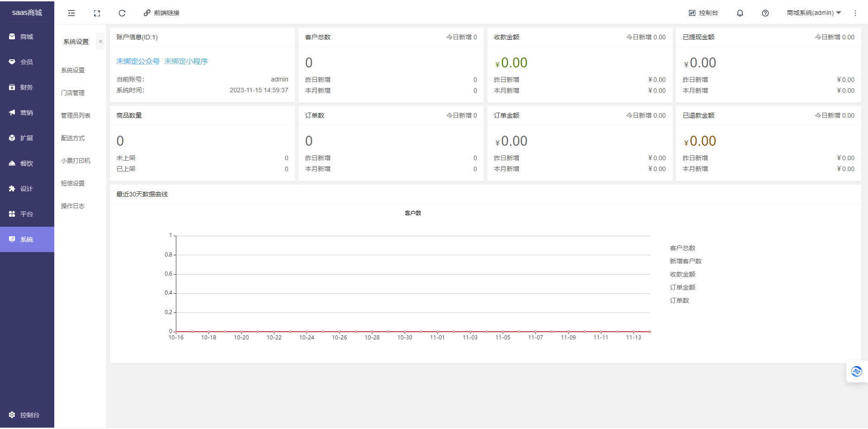Screen dimensions: 868x429
Task: Click the 未绑定小程序 link
Action: tap(186, 61)
